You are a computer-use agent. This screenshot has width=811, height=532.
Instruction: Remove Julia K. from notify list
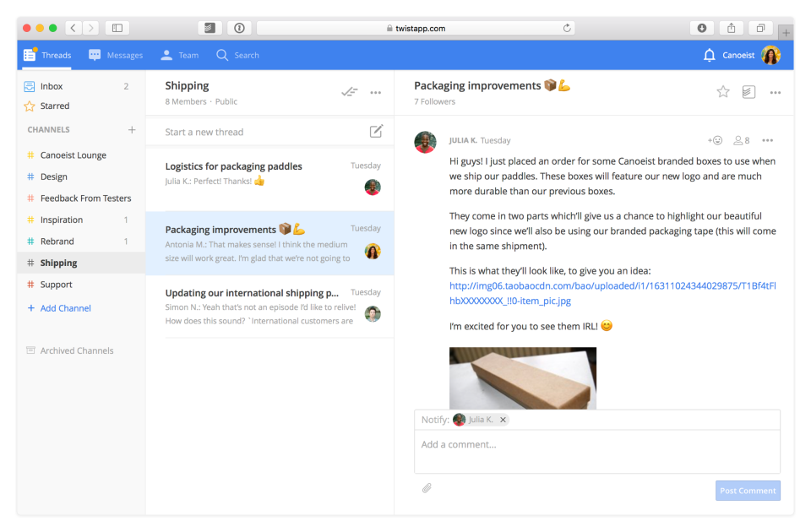503,420
